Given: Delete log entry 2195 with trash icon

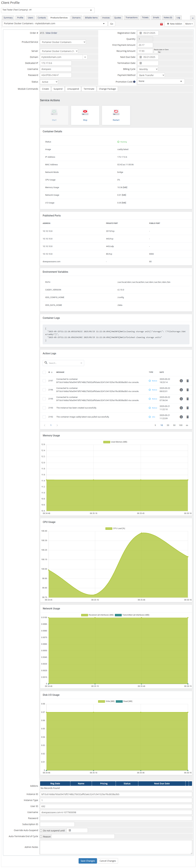Looking at the screenshot, I should click(188, 399).
